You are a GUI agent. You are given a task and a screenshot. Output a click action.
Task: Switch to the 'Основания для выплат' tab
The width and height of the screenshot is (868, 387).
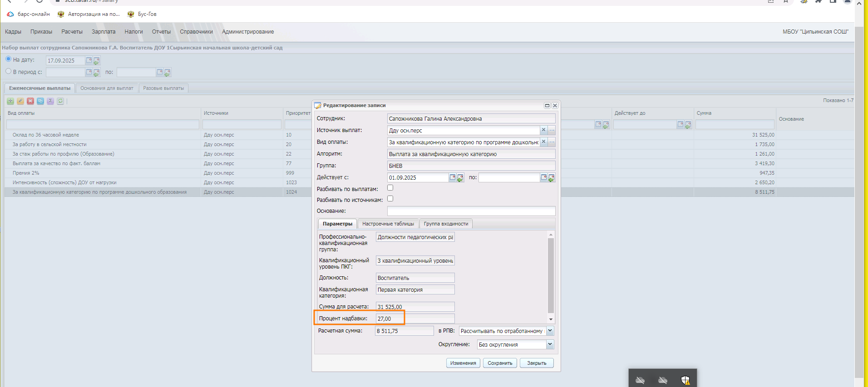click(x=107, y=88)
